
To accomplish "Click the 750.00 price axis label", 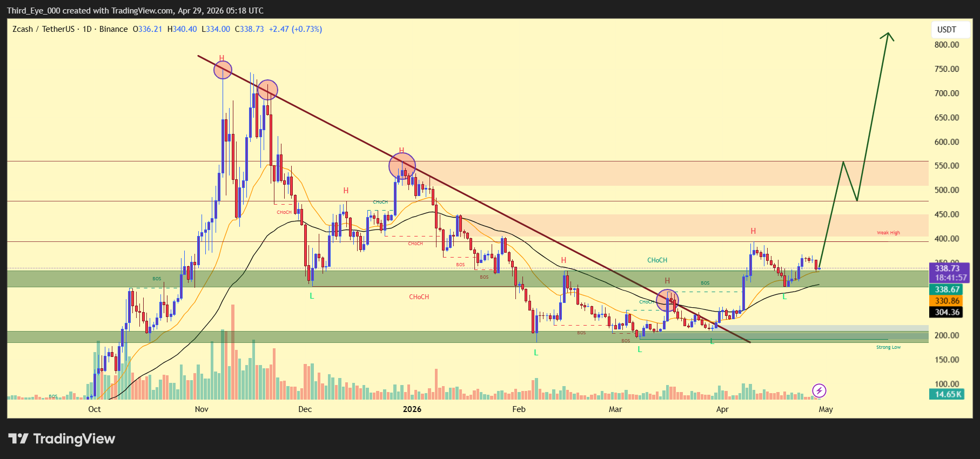I will pyautogui.click(x=947, y=69).
